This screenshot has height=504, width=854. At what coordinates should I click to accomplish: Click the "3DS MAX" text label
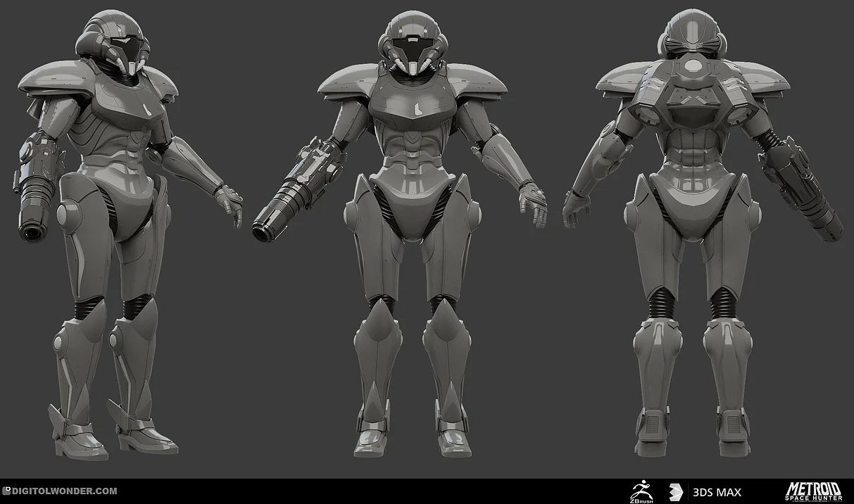tap(717, 492)
